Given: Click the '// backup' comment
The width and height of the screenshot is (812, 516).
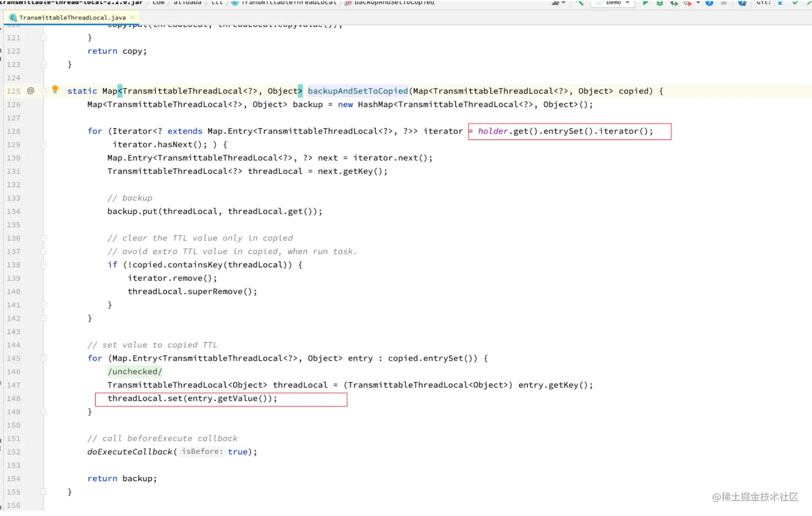Looking at the screenshot, I should (x=130, y=198).
